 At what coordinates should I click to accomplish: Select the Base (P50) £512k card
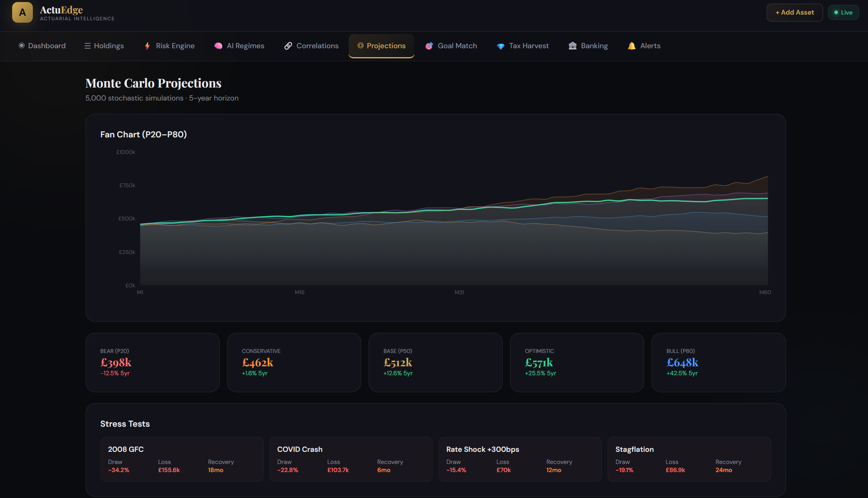click(x=435, y=362)
